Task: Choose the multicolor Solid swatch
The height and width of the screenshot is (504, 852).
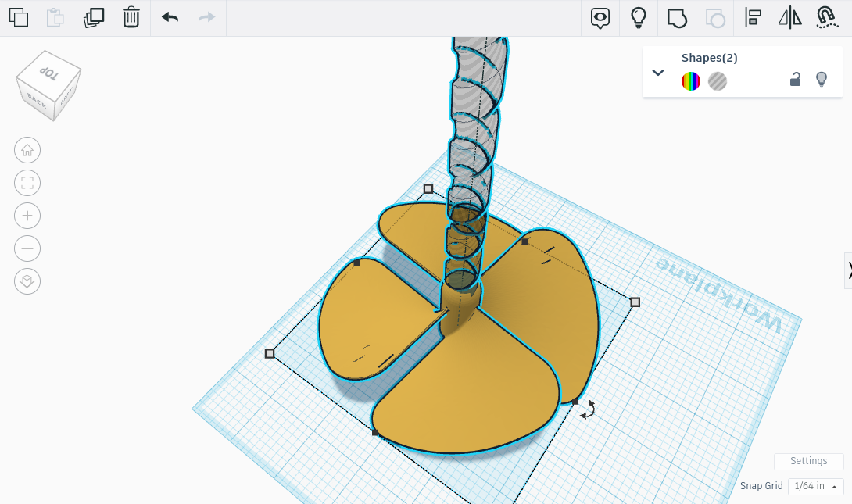Action: (691, 81)
